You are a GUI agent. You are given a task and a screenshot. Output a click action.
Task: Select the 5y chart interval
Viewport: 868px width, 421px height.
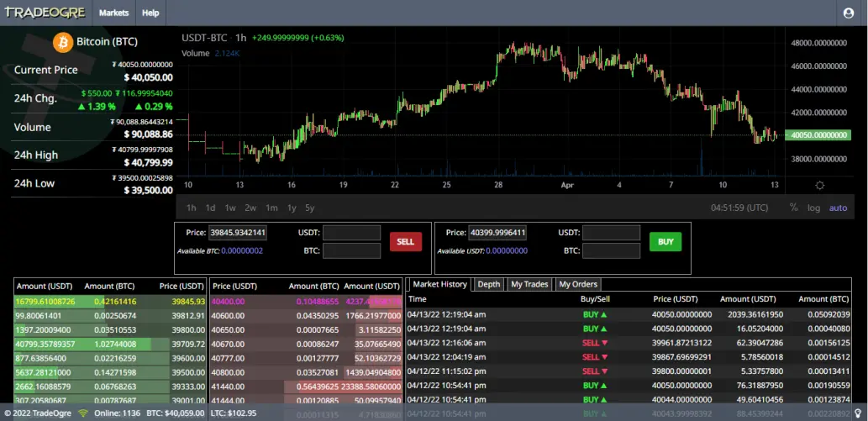[309, 208]
